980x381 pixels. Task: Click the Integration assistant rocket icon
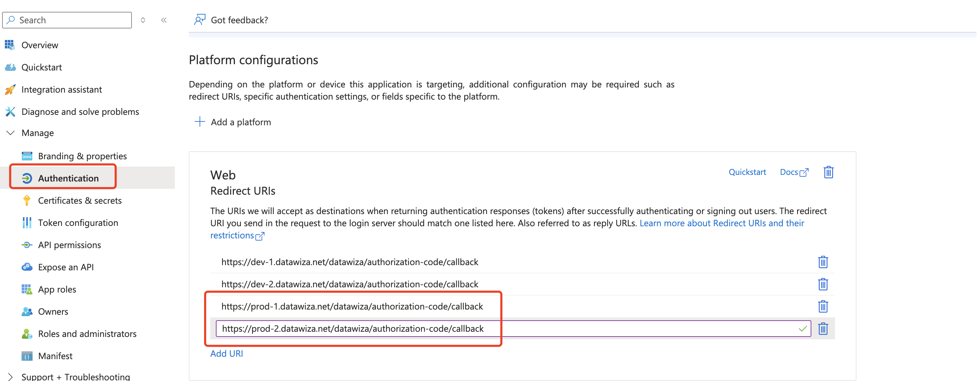10,90
